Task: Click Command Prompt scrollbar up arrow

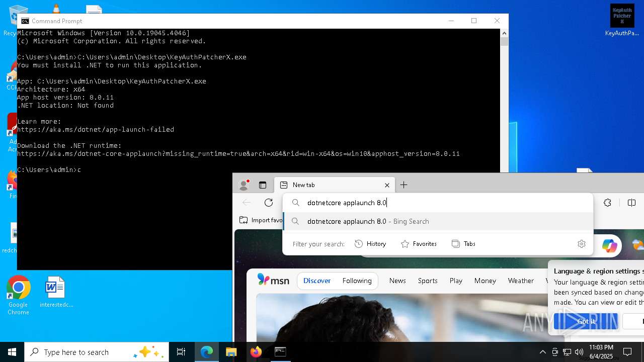Action: [504, 33]
